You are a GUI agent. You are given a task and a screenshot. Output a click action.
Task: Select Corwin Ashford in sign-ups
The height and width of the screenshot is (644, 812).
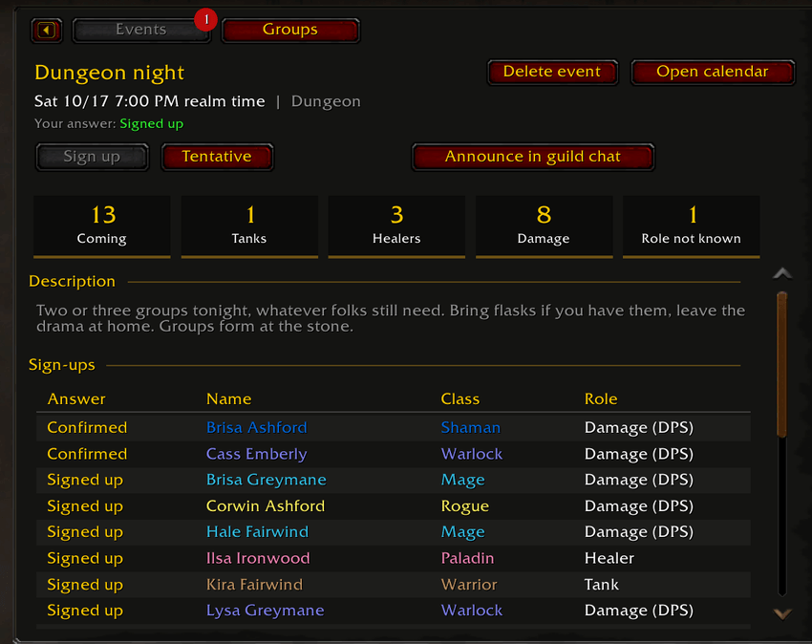[x=393, y=506]
